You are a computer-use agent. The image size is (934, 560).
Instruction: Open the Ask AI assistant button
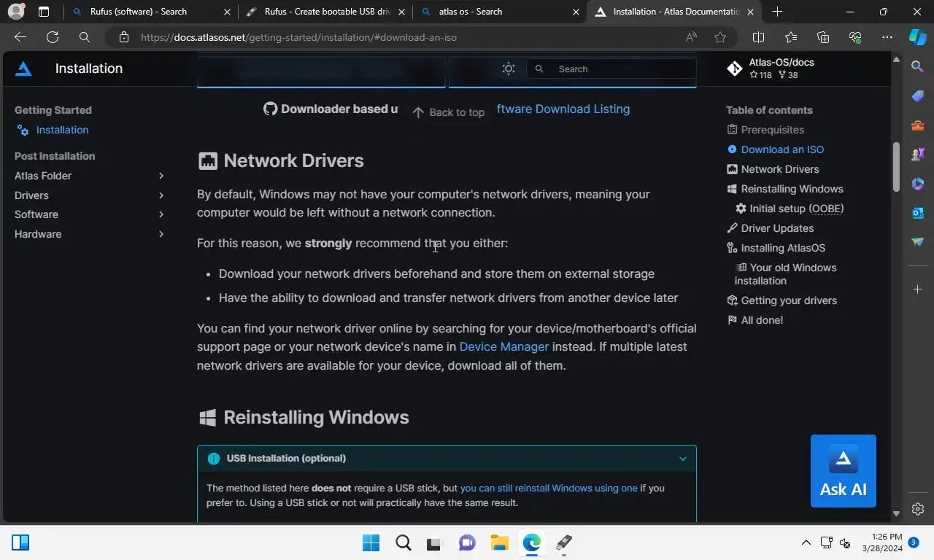click(844, 471)
